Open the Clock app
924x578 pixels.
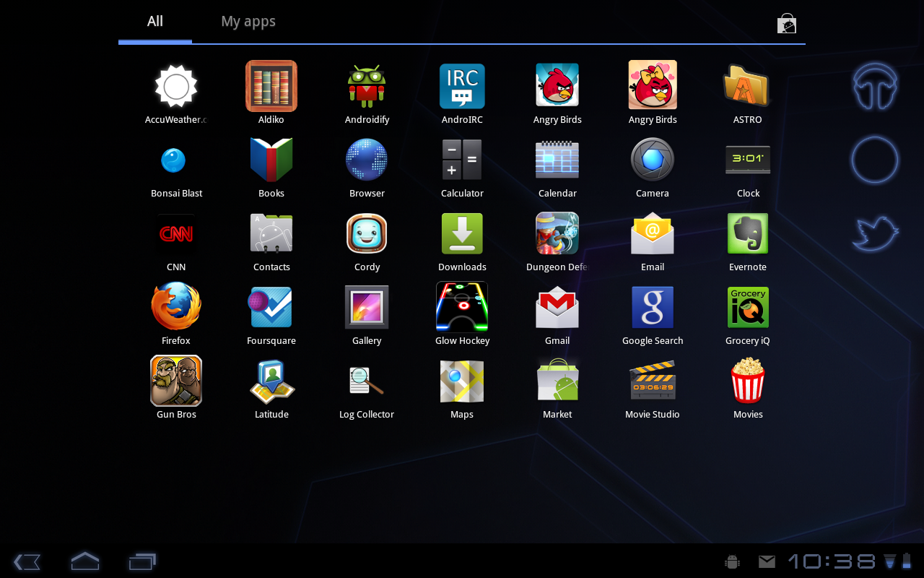[x=748, y=160]
